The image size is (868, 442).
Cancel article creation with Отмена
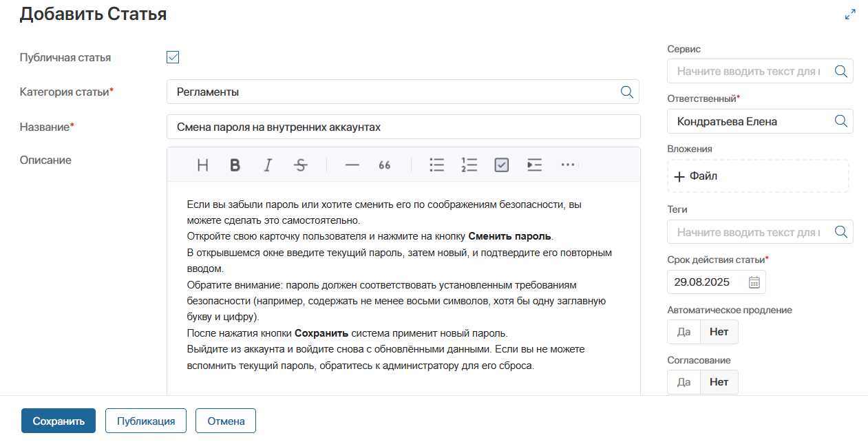225,420
